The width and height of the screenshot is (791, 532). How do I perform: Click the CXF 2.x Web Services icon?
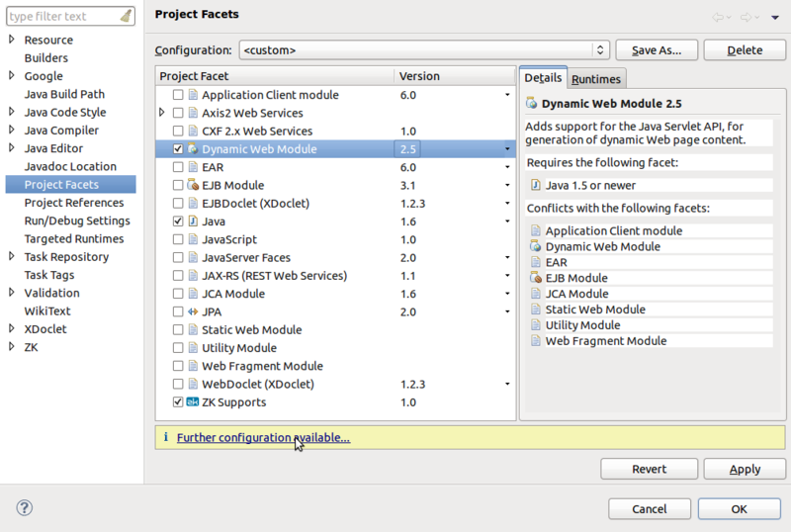(193, 131)
